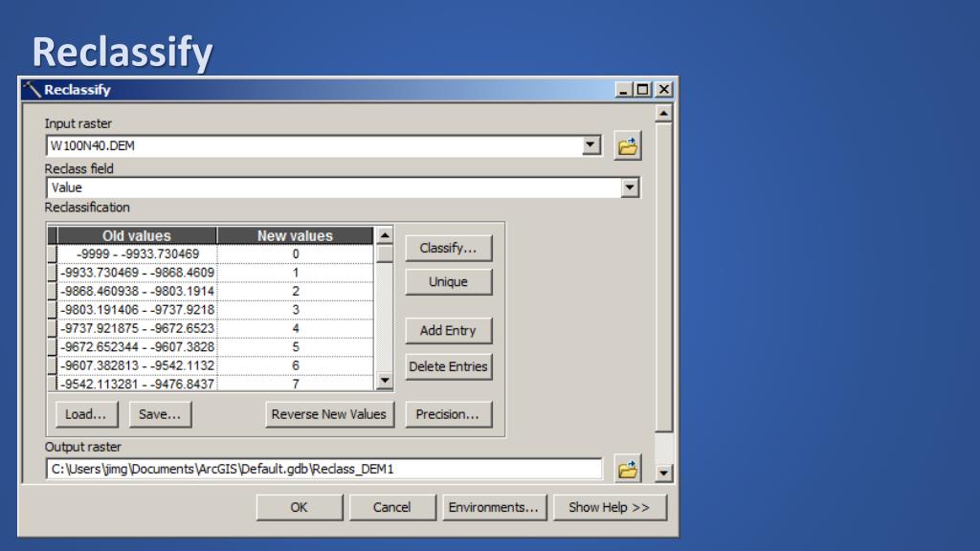
Task: Select old value -9868.460938 - -9803.1914
Action: [138, 291]
